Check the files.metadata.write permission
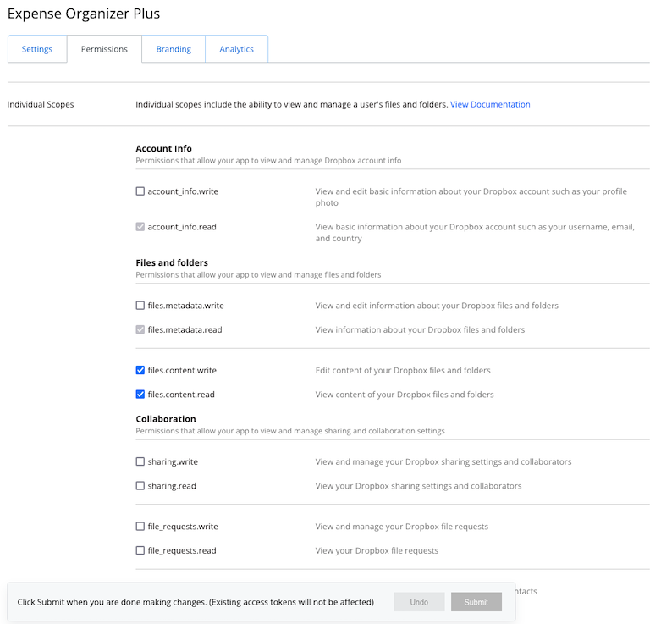Viewport: 672px width, 624px height. [x=140, y=306]
